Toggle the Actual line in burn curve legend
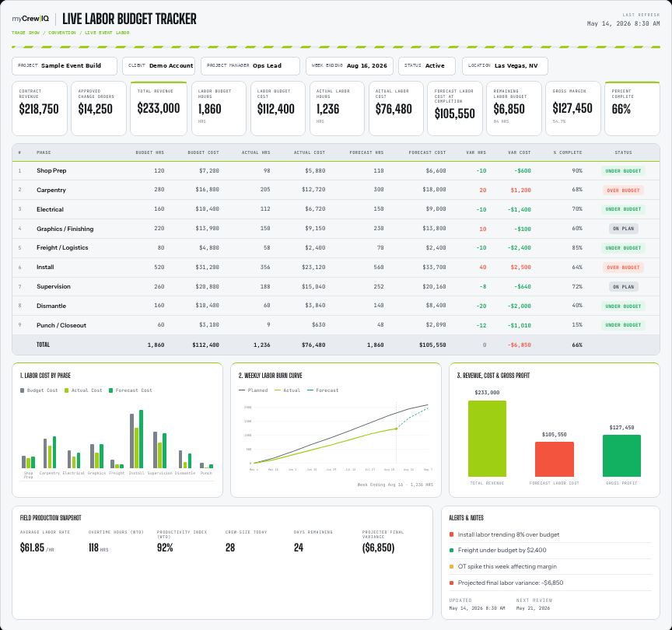Screen dimensions: 672x630 click(x=287, y=390)
